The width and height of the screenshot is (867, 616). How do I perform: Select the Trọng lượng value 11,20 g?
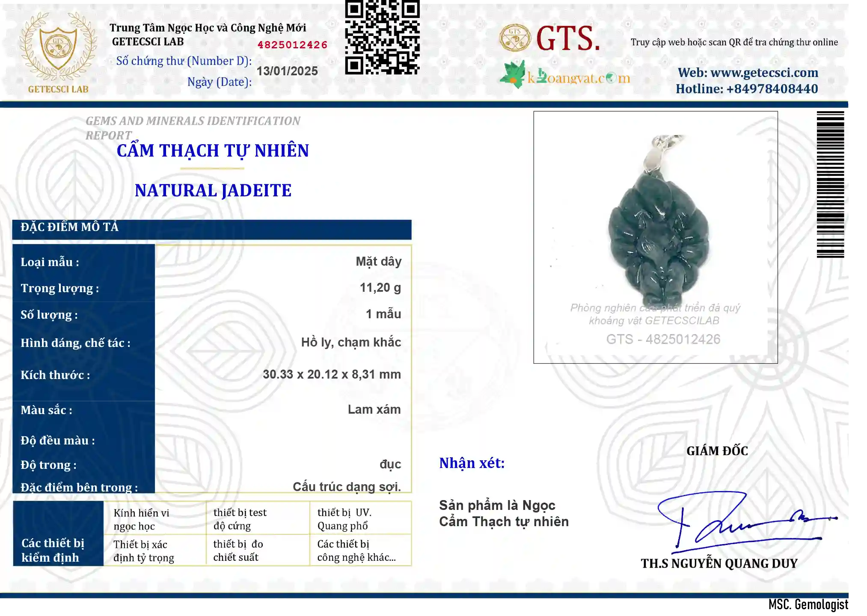pos(380,288)
